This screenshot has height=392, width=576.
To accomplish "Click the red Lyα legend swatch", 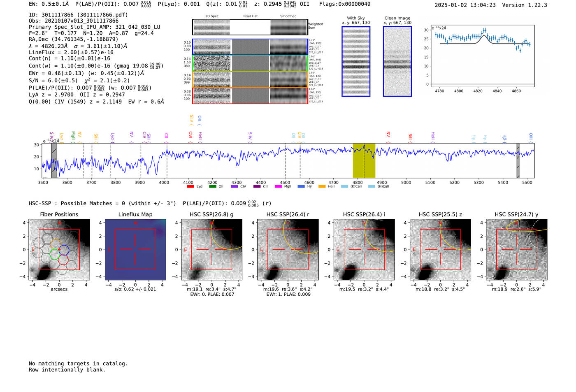I will click(x=190, y=186).
